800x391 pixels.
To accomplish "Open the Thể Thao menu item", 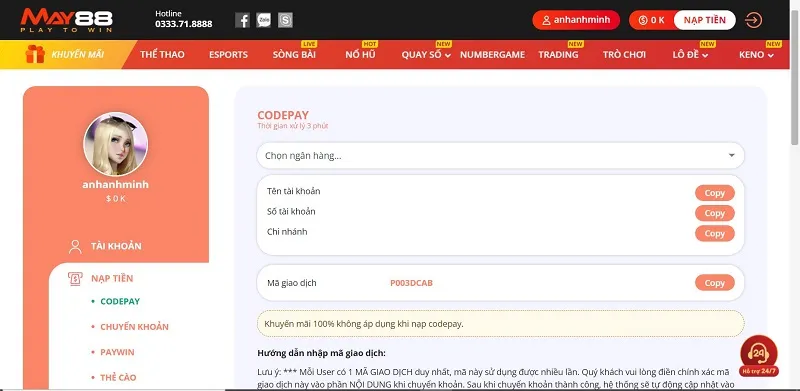I will (162, 55).
